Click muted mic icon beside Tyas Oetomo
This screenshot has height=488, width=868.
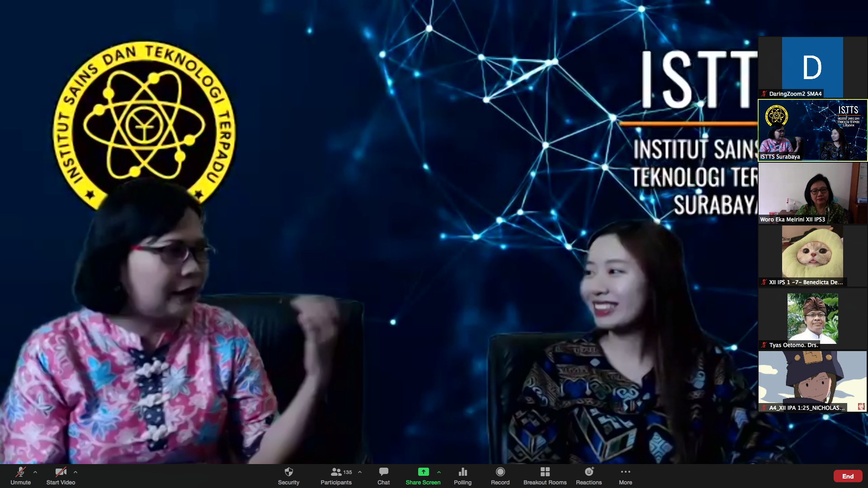(764, 345)
